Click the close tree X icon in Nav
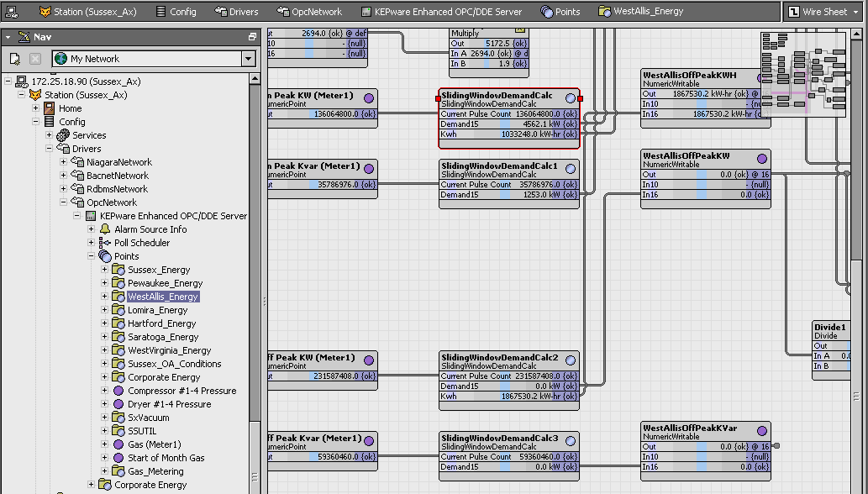 (x=35, y=59)
